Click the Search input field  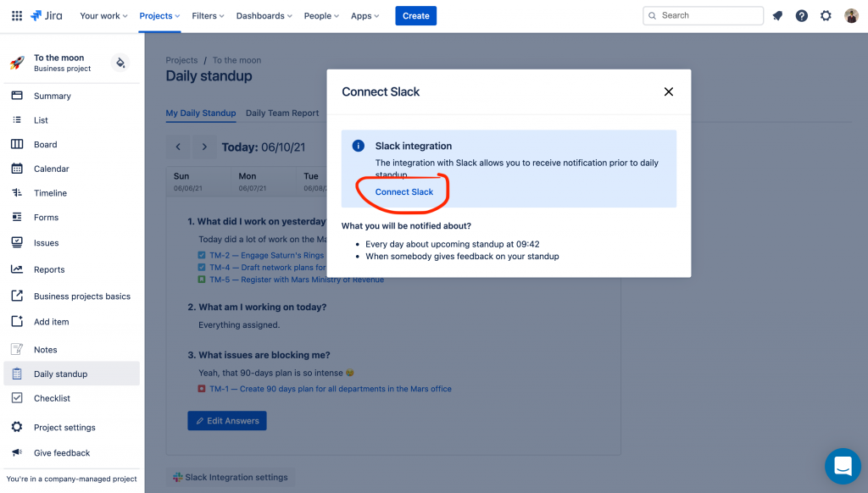coord(703,15)
